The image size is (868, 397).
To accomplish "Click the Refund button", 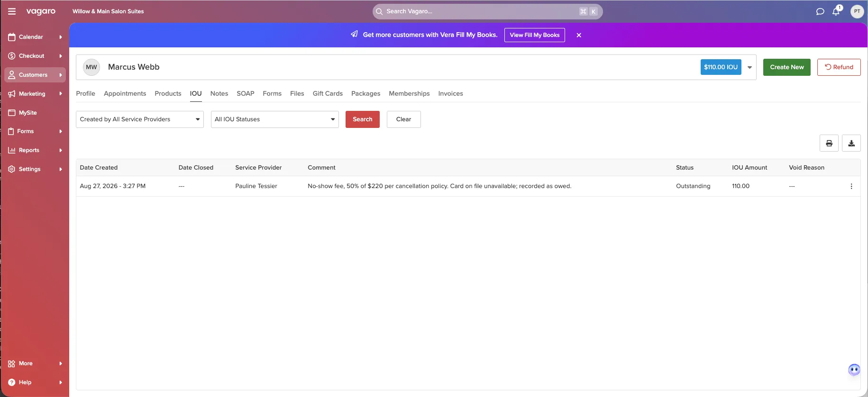I will point(839,67).
